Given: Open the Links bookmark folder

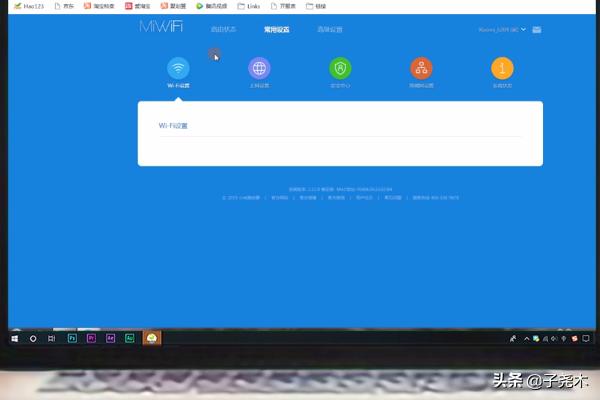Looking at the screenshot, I should pos(249,6).
